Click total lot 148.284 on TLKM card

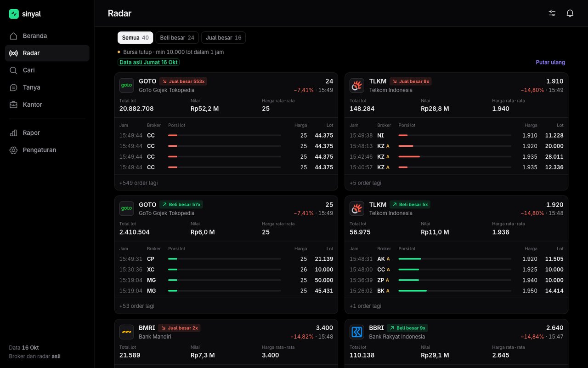coord(362,109)
